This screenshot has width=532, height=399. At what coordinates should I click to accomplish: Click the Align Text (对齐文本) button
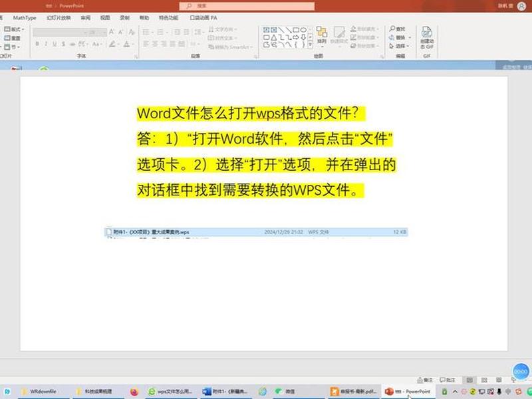223,38
